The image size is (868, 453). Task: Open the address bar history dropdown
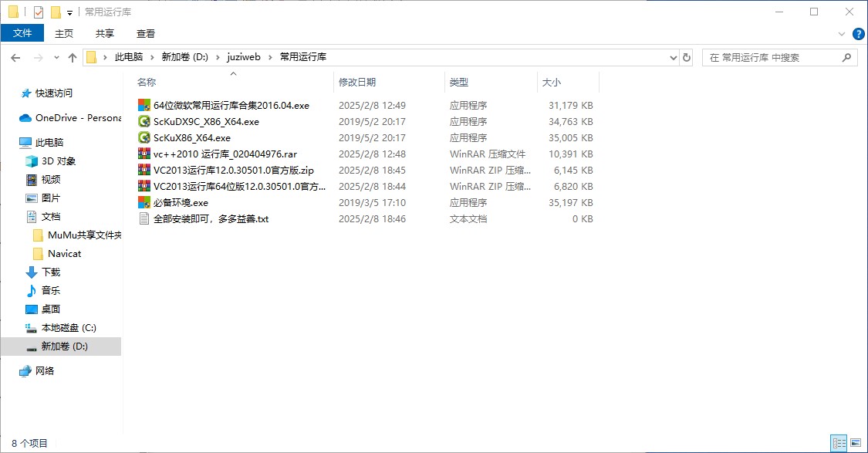[673, 58]
